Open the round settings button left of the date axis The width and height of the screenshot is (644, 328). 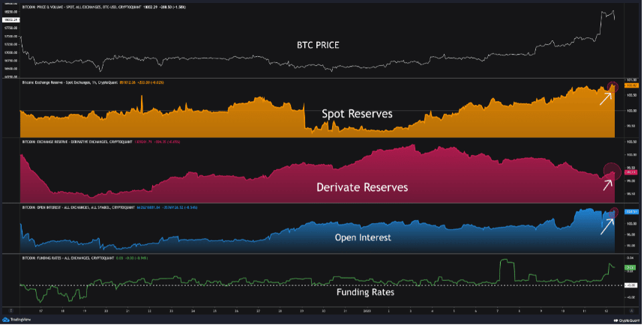point(11,312)
